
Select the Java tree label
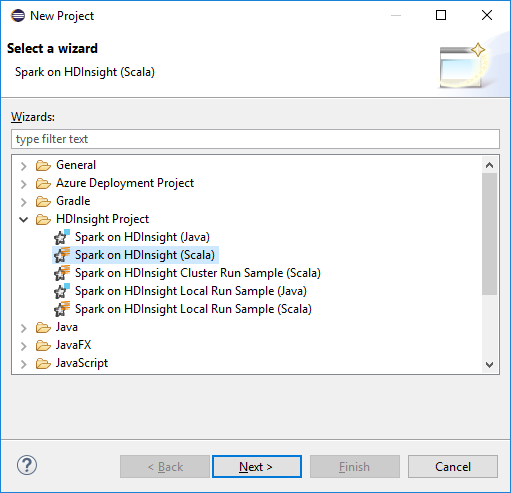[67, 327]
